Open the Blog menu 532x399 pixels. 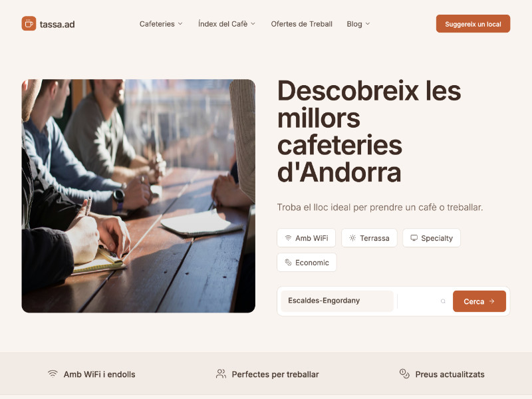point(358,24)
